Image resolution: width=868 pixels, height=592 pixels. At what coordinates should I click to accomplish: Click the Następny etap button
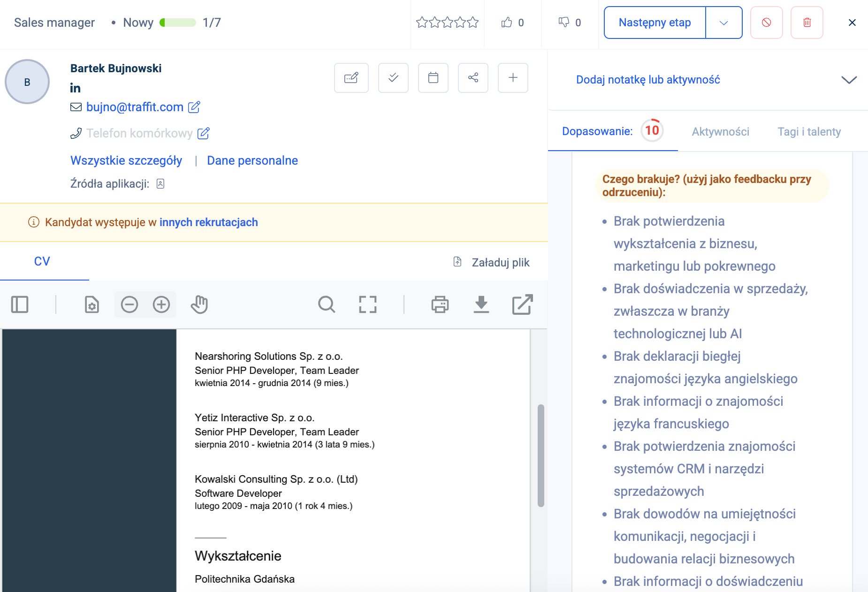[x=655, y=23]
